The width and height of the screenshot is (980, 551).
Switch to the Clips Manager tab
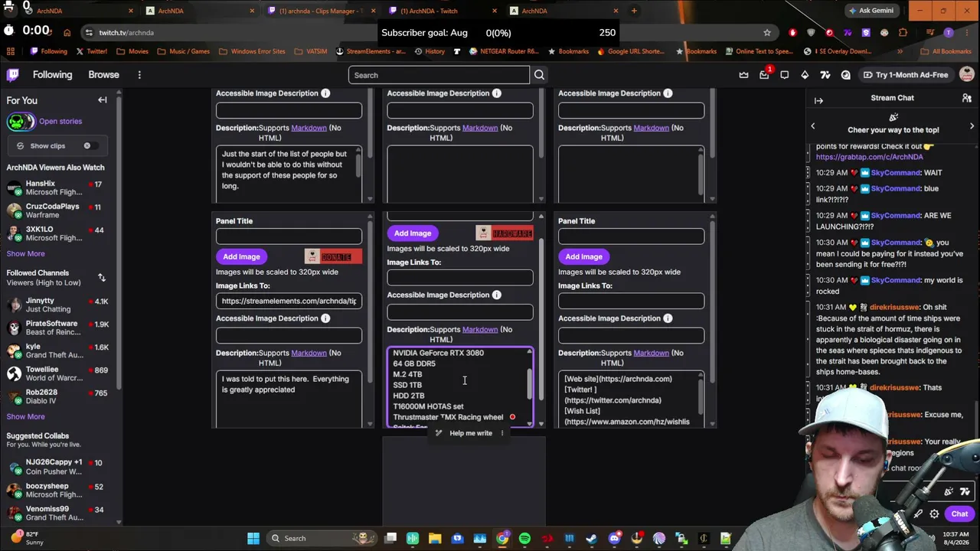click(321, 11)
